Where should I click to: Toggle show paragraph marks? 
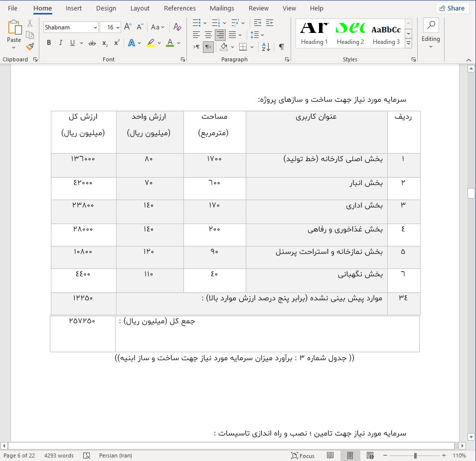(x=282, y=47)
